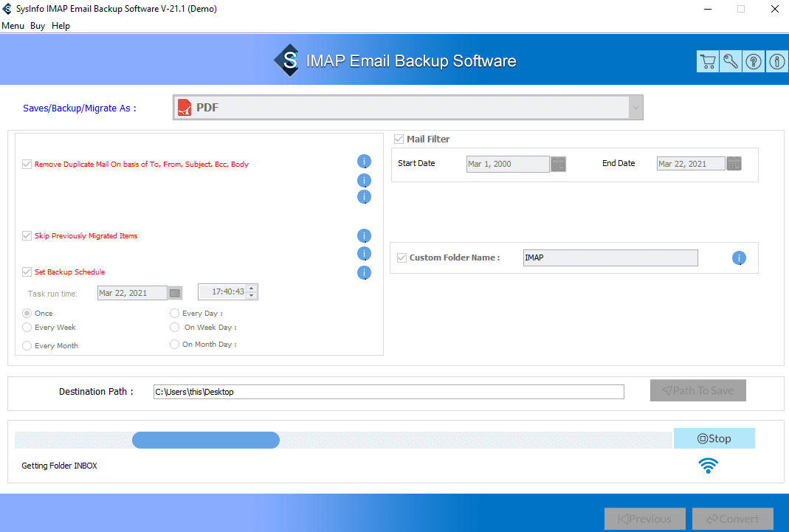Open the help question mark icon
The image size is (789, 532).
(x=754, y=62)
